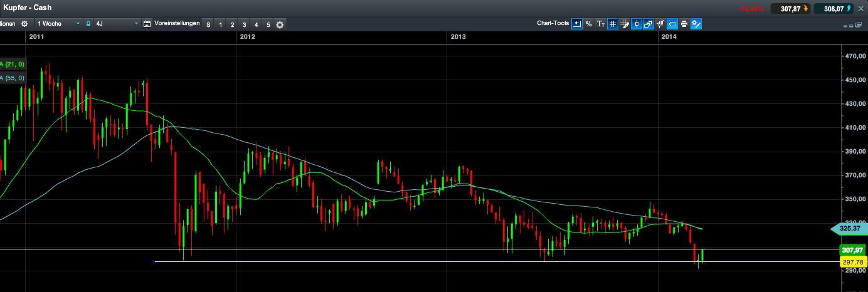868x292 pixels.
Task: Click the green 307,97 current price tag
Action: point(852,251)
